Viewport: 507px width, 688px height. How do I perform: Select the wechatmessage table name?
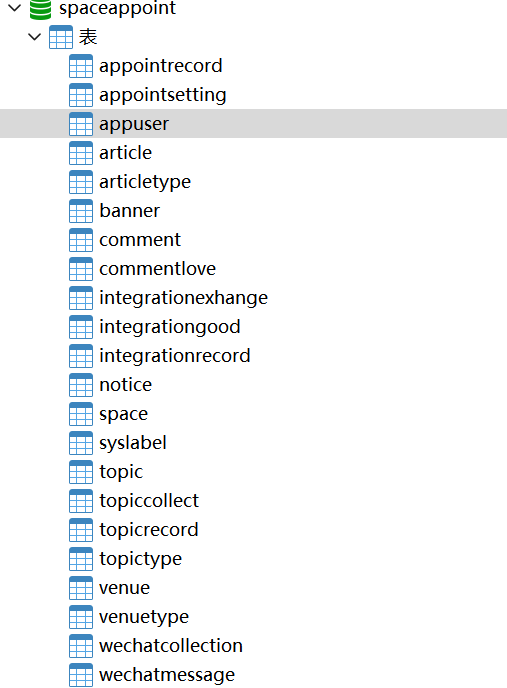coord(167,676)
